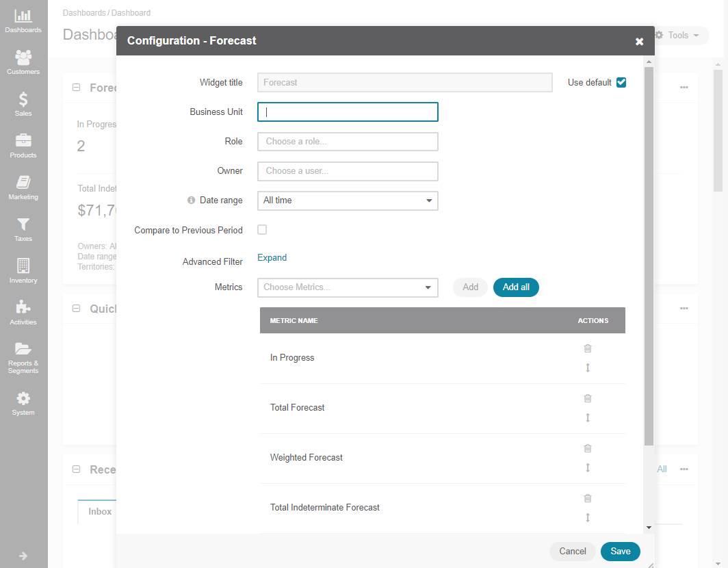This screenshot has width=728, height=568.
Task: Go to Dashboards breadcrumb link
Action: [84, 12]
